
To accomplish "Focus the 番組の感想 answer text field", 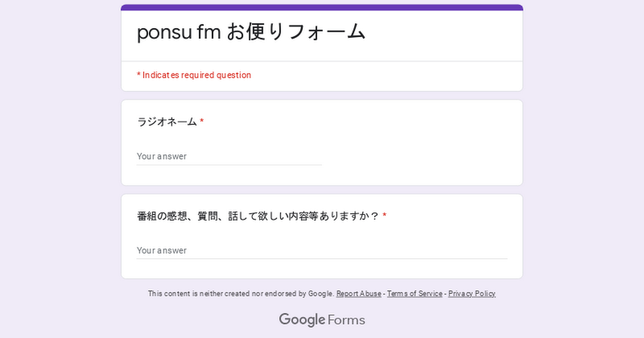I will tap(322, 251).
